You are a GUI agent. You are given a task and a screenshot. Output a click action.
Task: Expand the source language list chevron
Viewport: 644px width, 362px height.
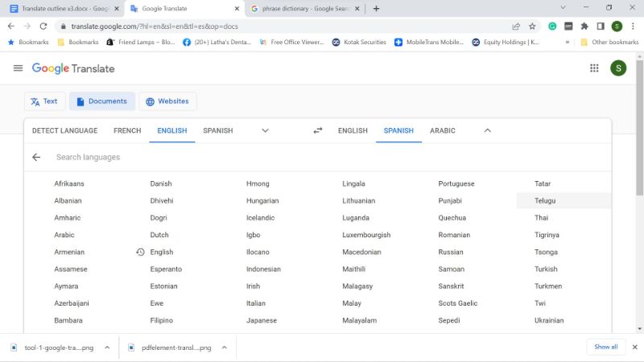pos(266,130)
